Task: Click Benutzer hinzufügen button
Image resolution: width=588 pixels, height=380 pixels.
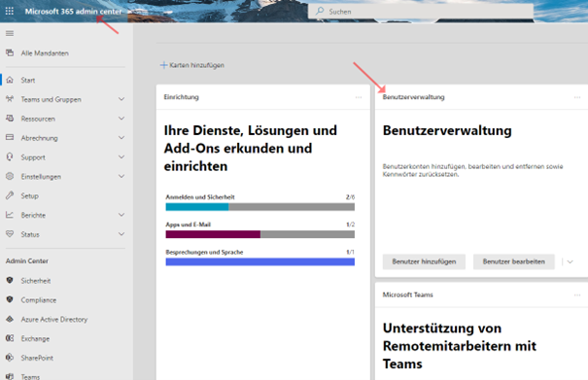Action: tap(424, 261)
